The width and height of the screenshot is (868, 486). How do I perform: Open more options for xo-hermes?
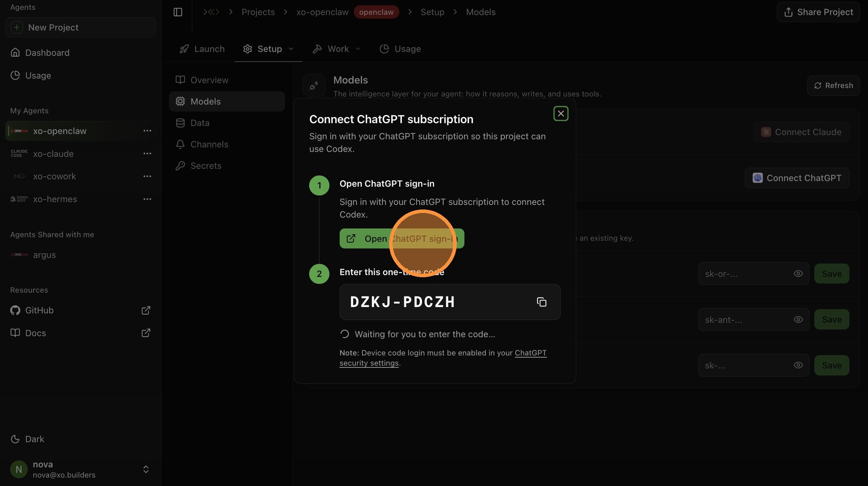point(147,199)
